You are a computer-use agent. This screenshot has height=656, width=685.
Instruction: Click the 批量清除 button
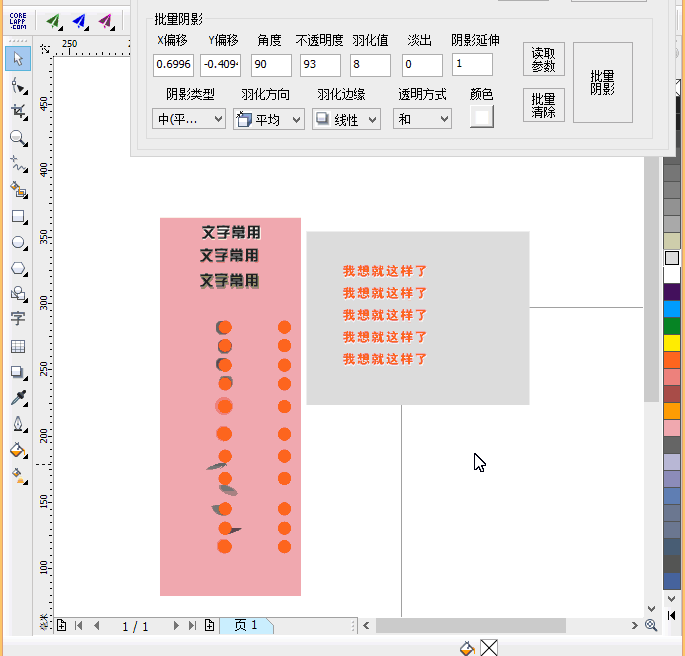click(x=543, y=105)
